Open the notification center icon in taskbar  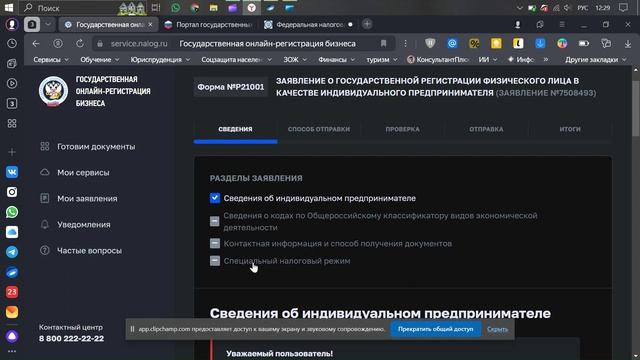pyautogui.click(x=623, y=8)
